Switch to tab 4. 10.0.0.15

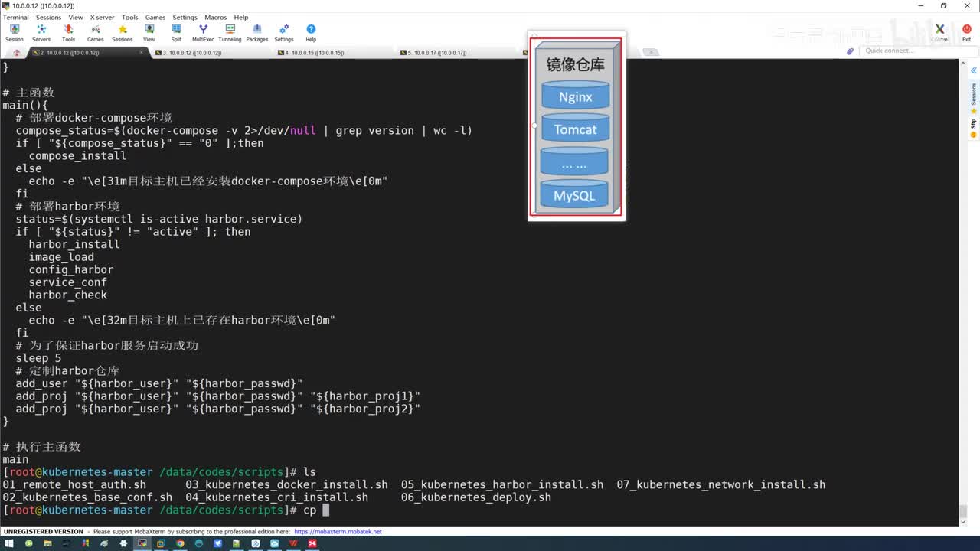[335, 53]
